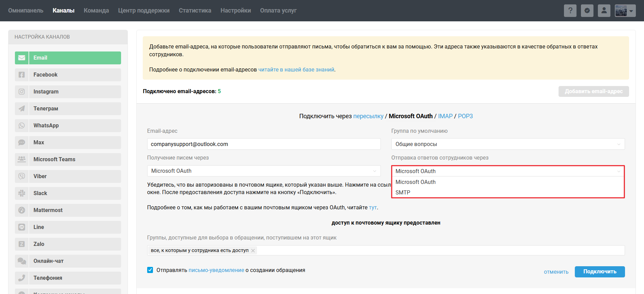Select the Instagram channel icon

point(22,92)
